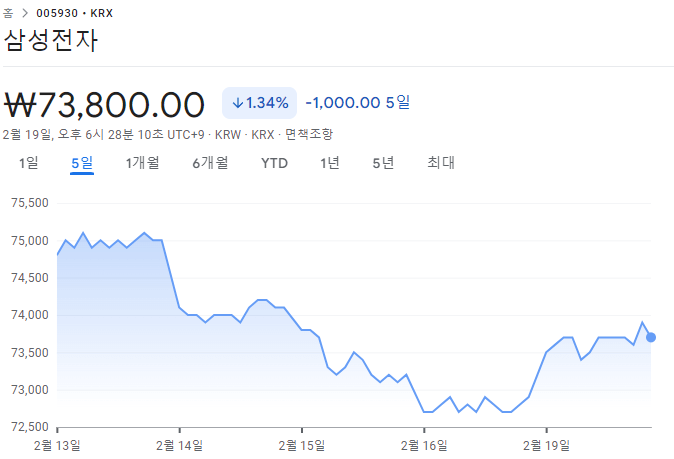
Task: Click the 72,500 y-axis label
Action: (30, 427)
